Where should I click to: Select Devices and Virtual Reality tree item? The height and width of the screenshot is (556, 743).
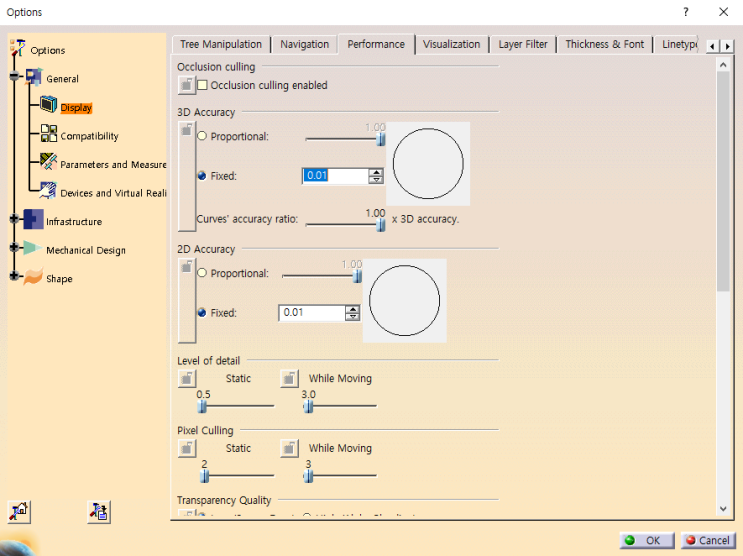click(113, 193)
